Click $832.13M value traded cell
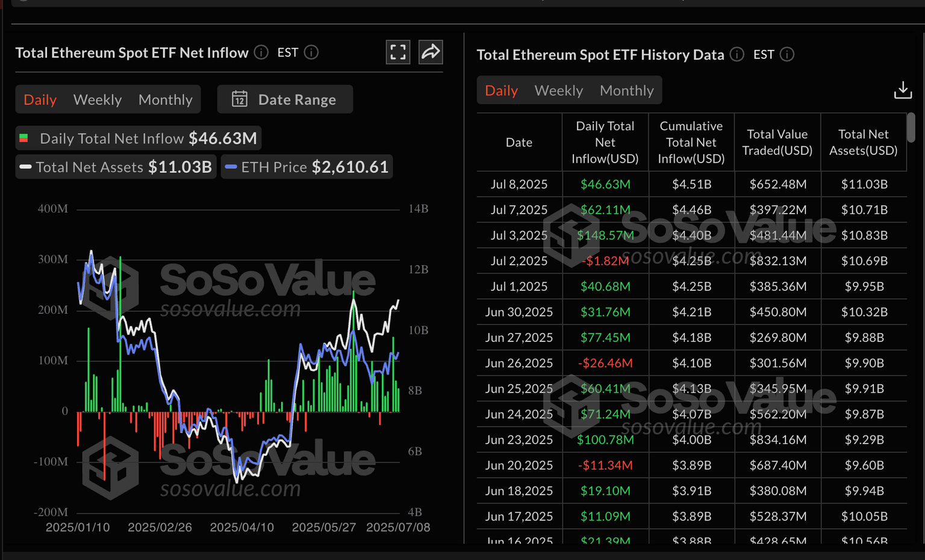This screenshot has height=560, width=925. 777,261
